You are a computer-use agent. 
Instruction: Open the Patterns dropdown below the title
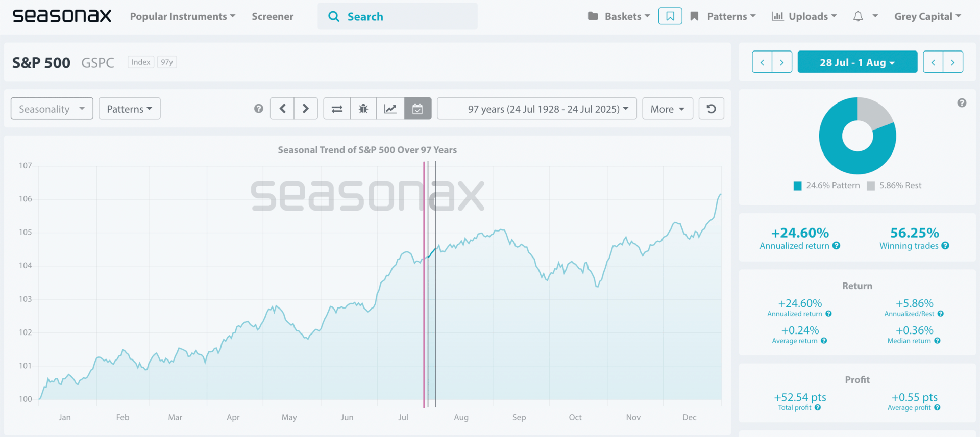click(x=130, y=109)
